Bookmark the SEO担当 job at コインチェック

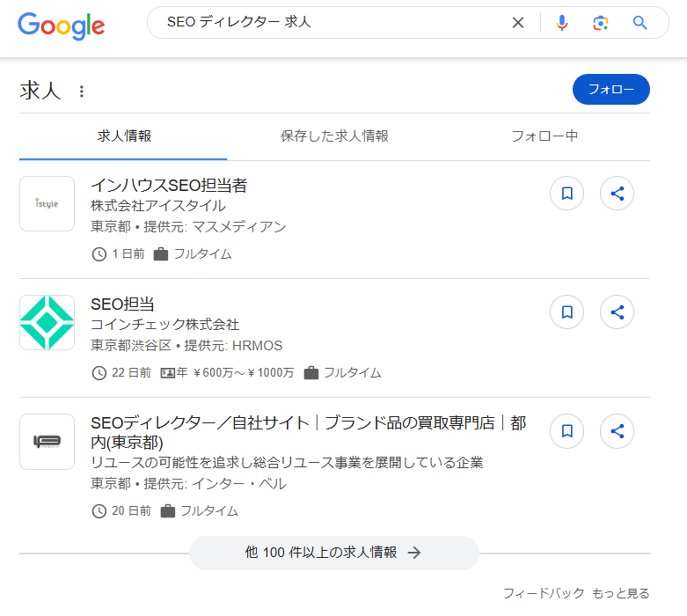tap(567, 312)
